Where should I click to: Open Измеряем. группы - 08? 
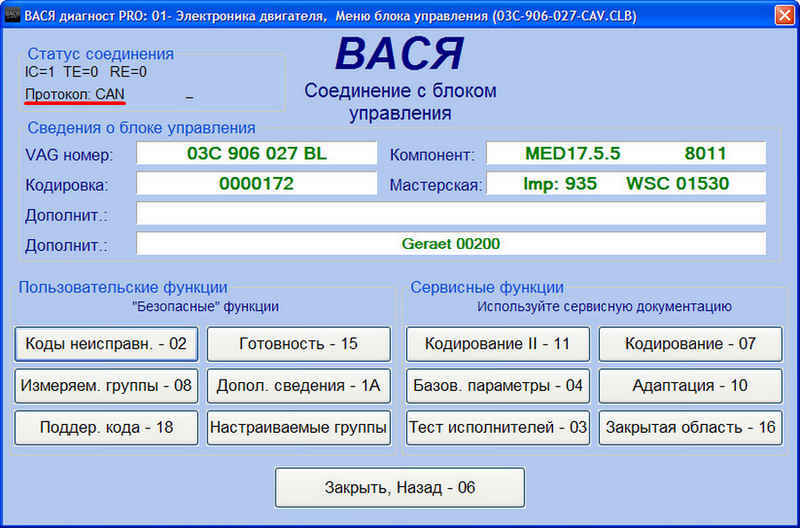tap(106, 386)
